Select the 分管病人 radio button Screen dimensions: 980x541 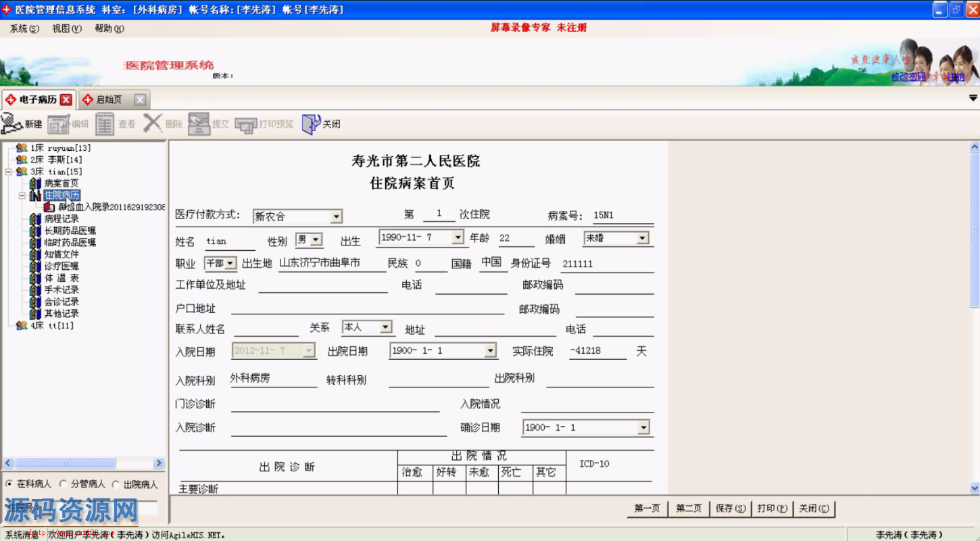tap(63, 484)
